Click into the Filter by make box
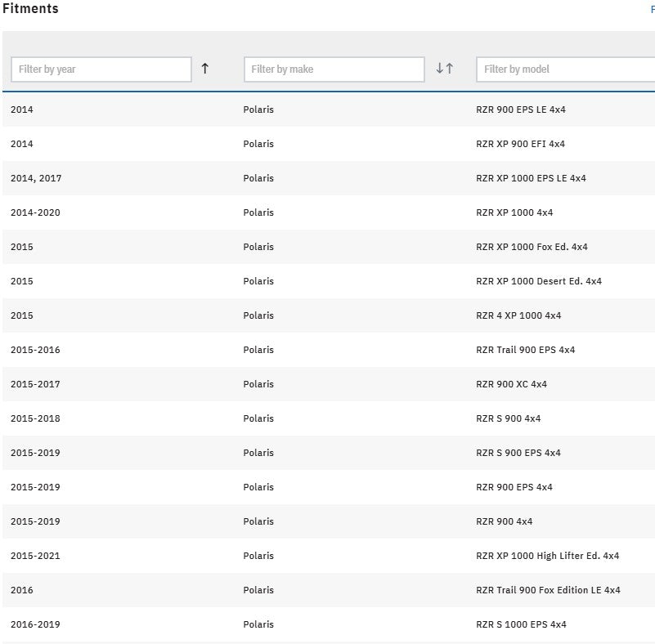This screenshot has width=655, height=644. [x=334, y=69]
